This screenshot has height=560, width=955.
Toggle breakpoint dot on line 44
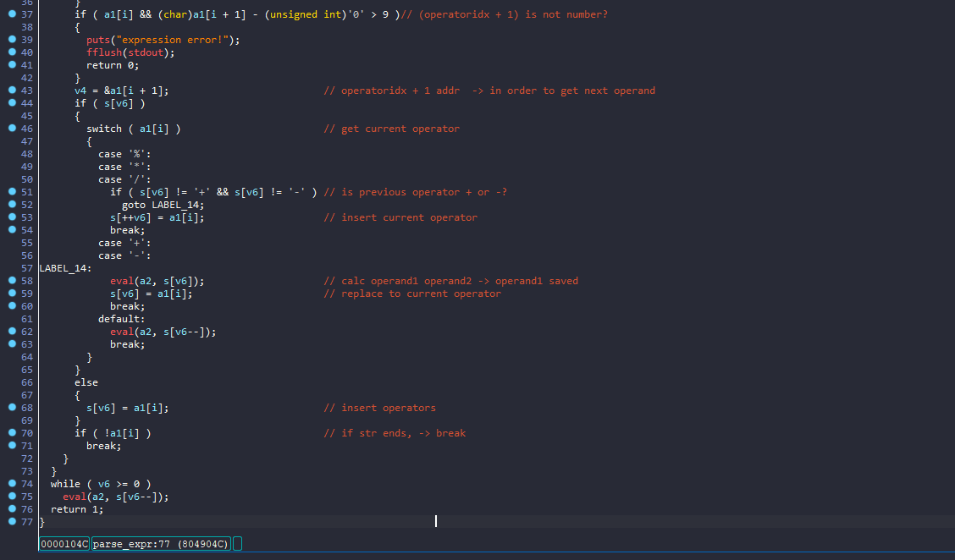pos(12,102)
